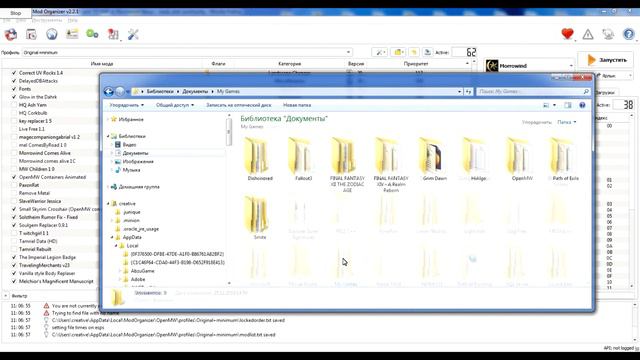Image resolution: width=640 pixels, height=360 pixels.
Task: Disable the Glow in the Dahrk mod
Action: coord(14,97)
